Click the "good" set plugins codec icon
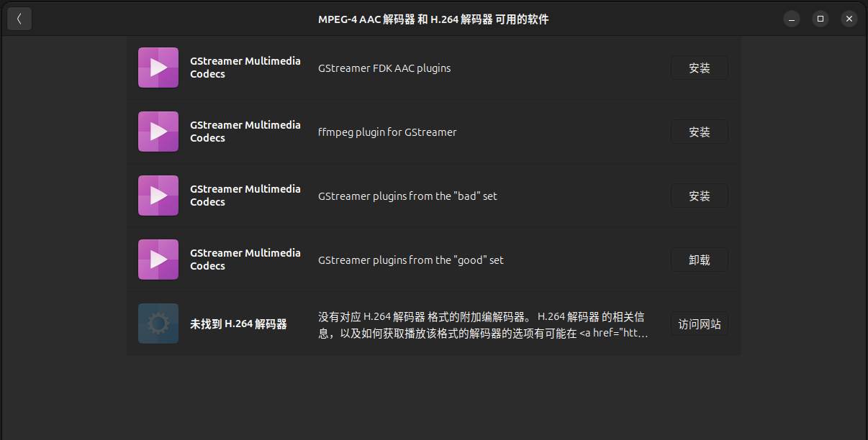This screenshot has height=440, width=868. point(158,260)
